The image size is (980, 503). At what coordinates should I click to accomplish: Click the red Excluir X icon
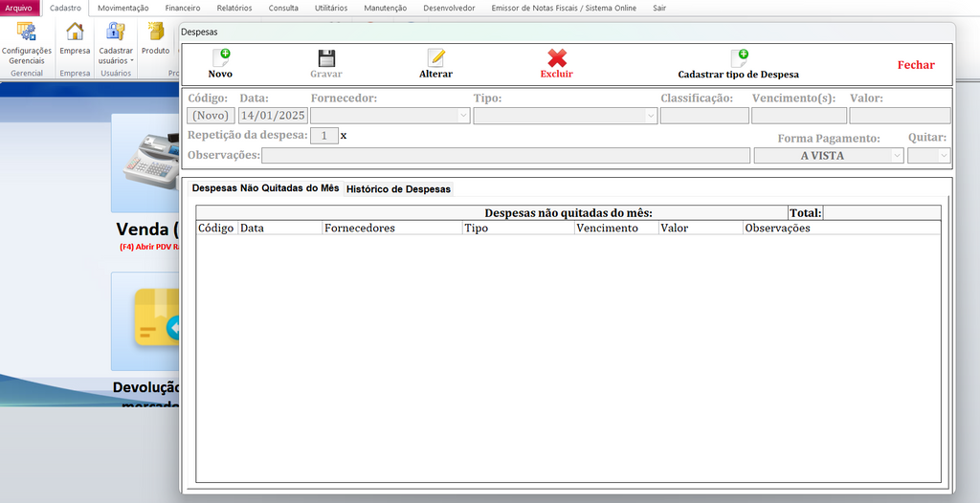pos(556,58)
